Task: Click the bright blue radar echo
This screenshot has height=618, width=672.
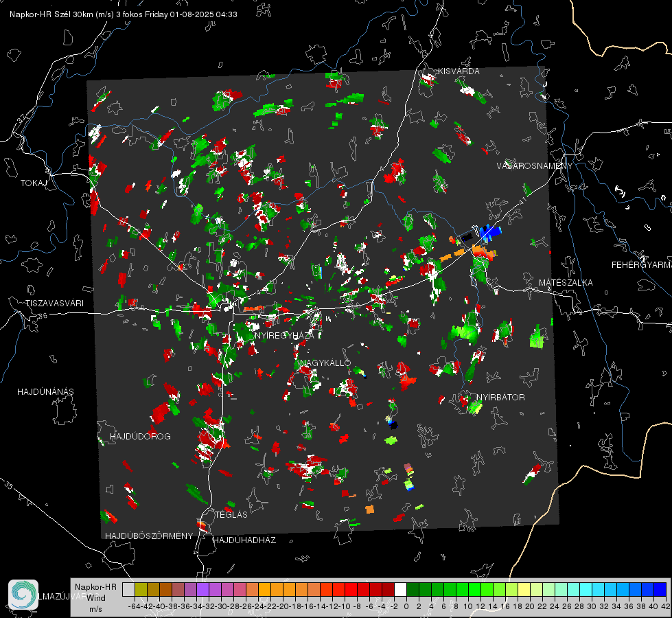Action: [x=490, y=232]
